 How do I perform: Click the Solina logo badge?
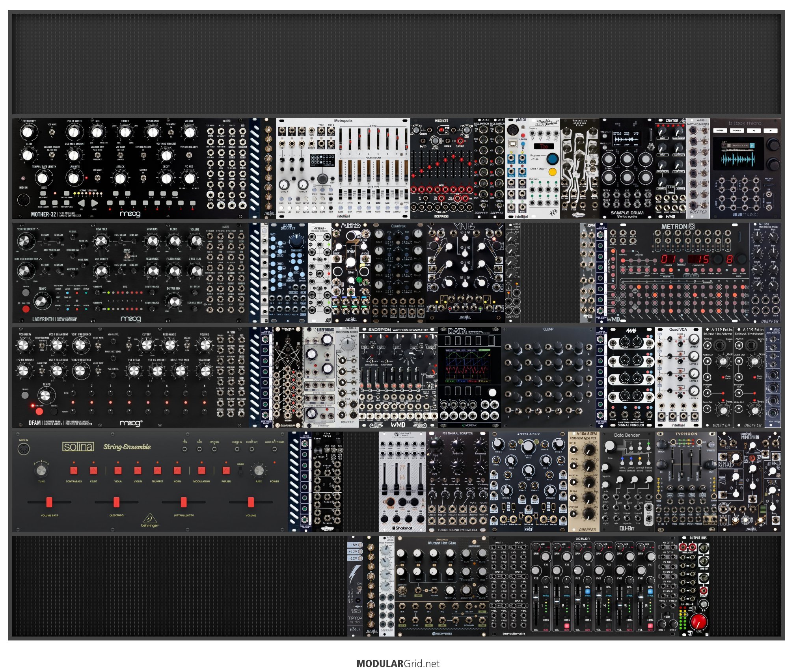78,447
